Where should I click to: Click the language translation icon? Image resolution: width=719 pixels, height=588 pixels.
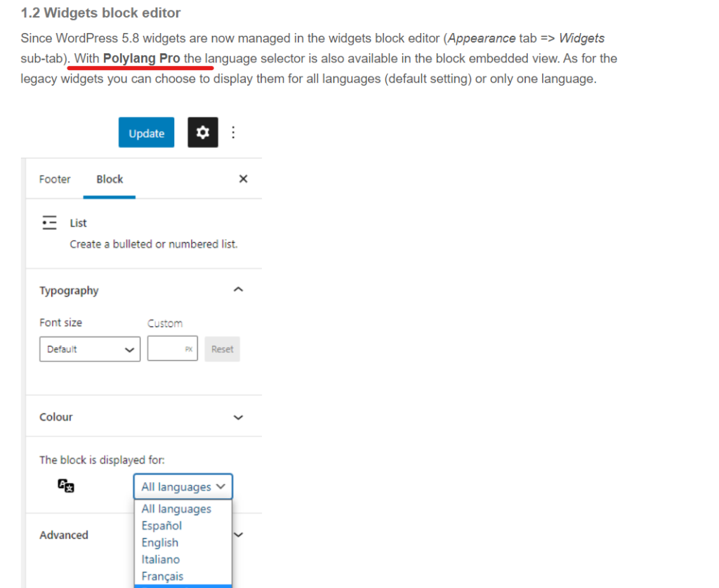pos(66,486)
